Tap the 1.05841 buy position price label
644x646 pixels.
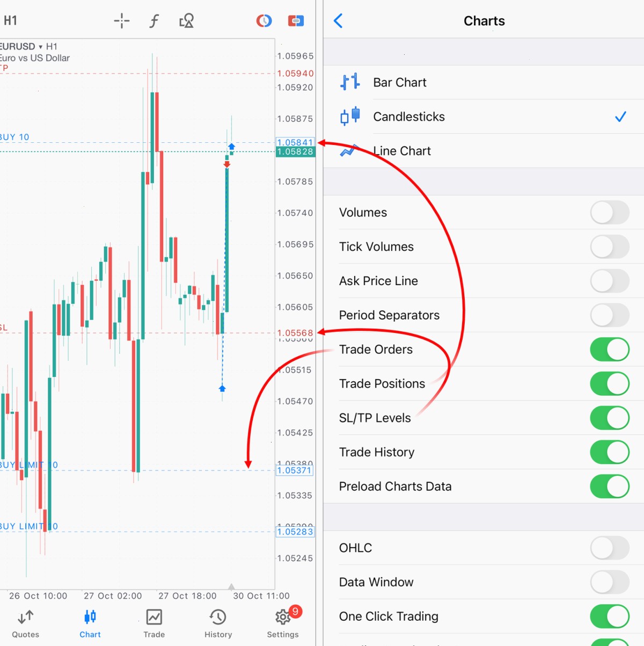295,142
